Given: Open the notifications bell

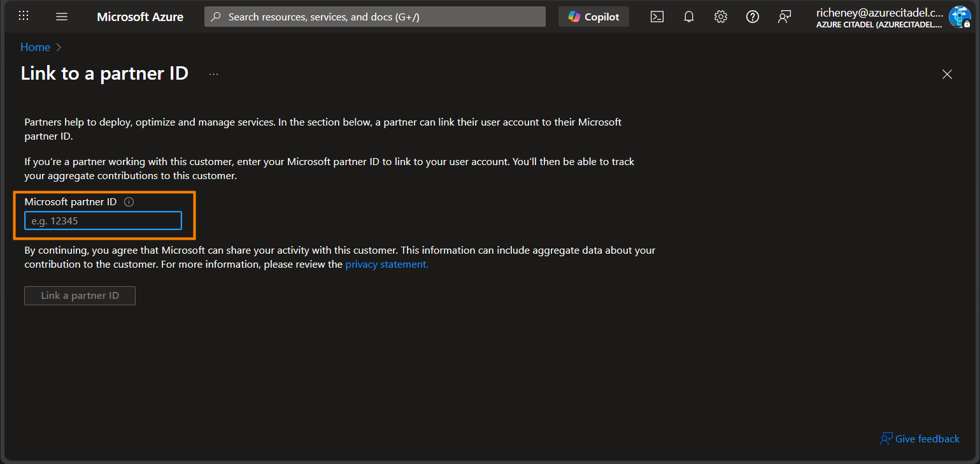Looking at the screenshot, I should tap(689, 17).
